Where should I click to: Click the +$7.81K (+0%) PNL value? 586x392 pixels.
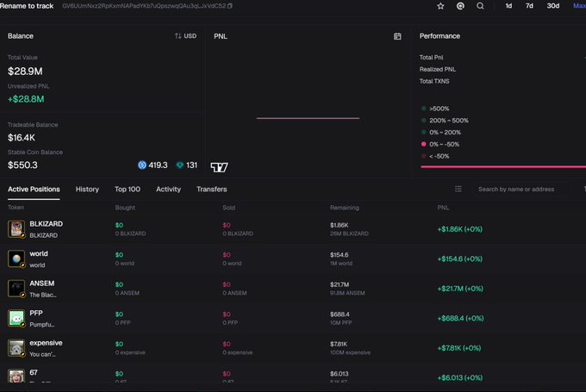[x=459, y=348]
